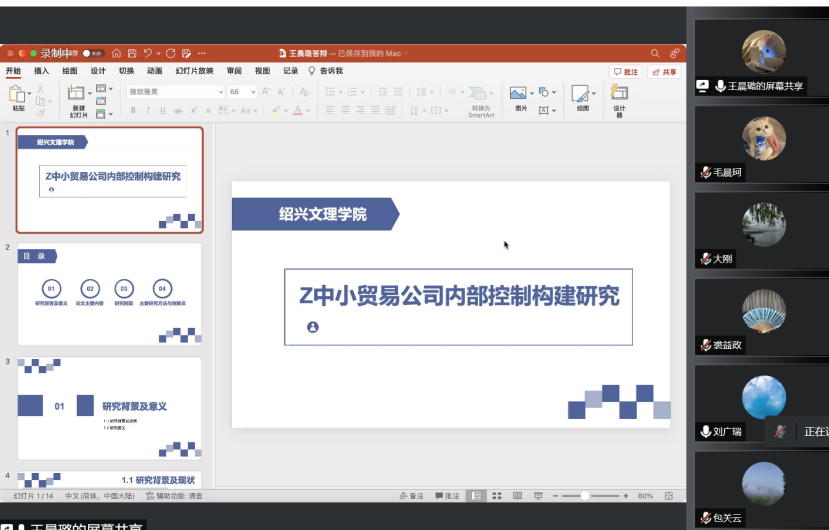Click the save-with-pencil icon in the title bar
The width and height of the screenshot is (829, 530).
186,53
